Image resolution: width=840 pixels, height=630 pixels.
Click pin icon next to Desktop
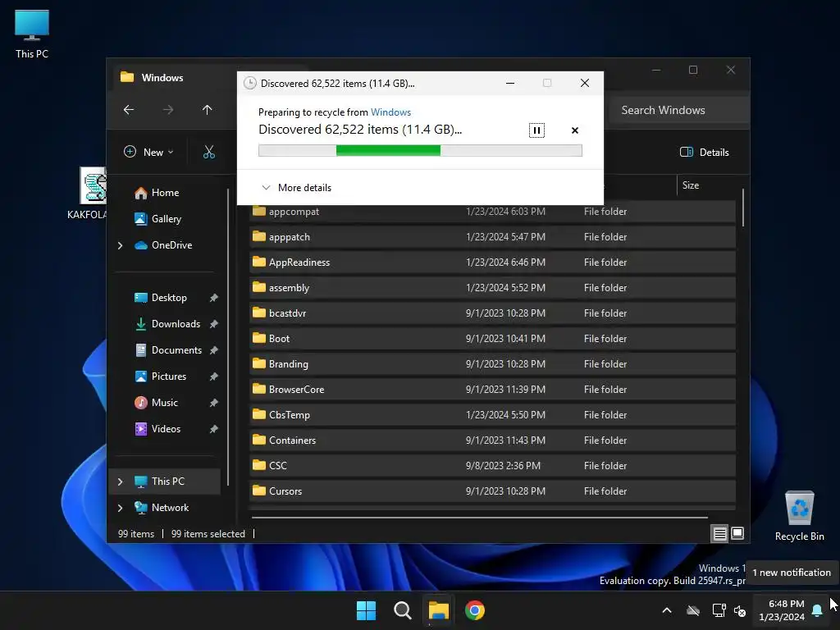(214, 298)
